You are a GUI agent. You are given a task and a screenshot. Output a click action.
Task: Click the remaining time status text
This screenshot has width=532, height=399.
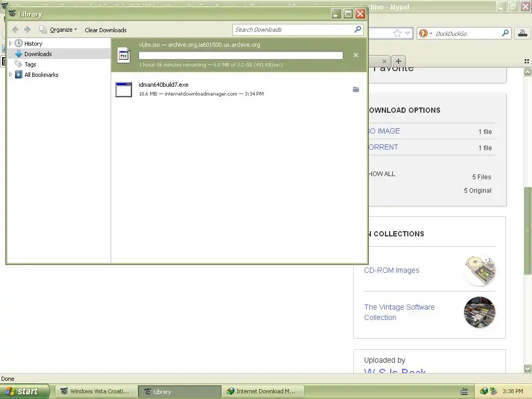coord(211,64)
